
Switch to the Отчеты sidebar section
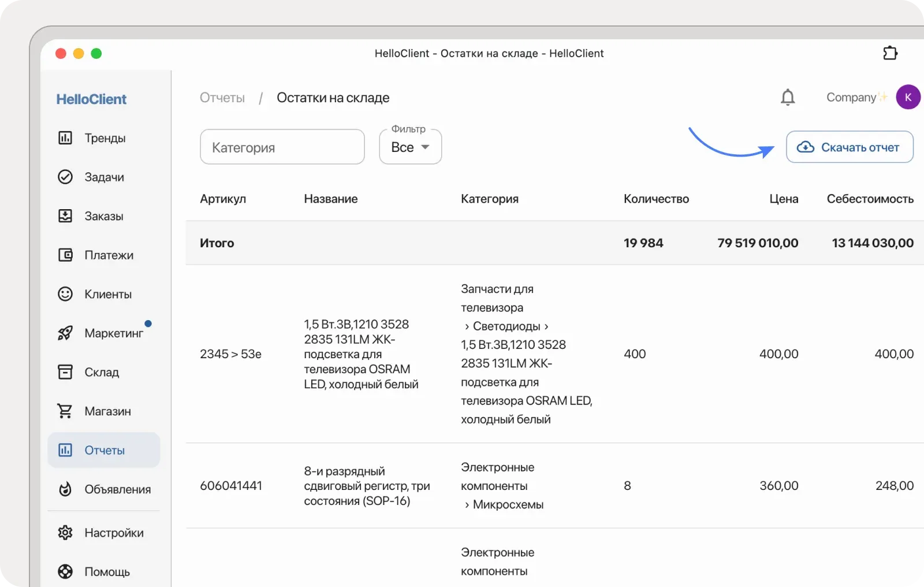104,450
